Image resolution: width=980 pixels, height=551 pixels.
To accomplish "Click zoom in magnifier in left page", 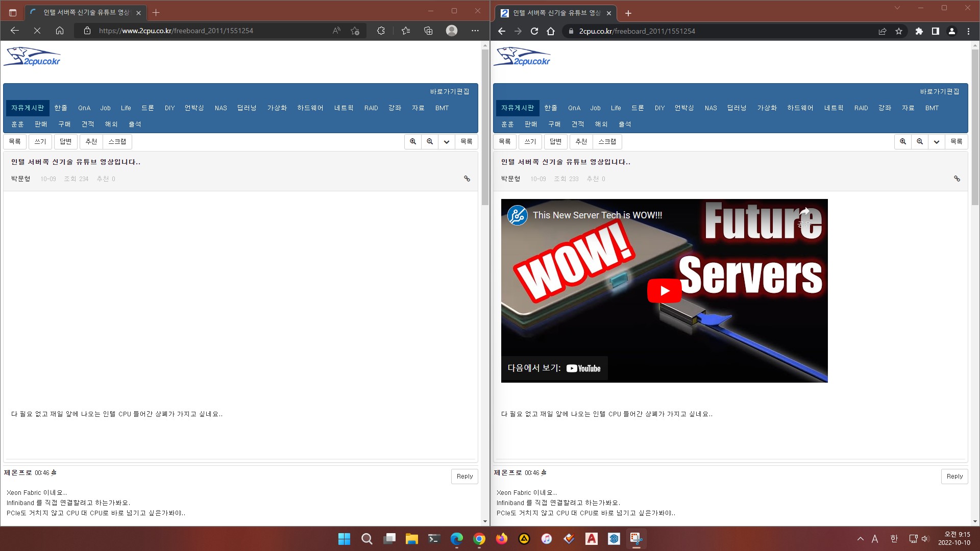I will 413,141.
